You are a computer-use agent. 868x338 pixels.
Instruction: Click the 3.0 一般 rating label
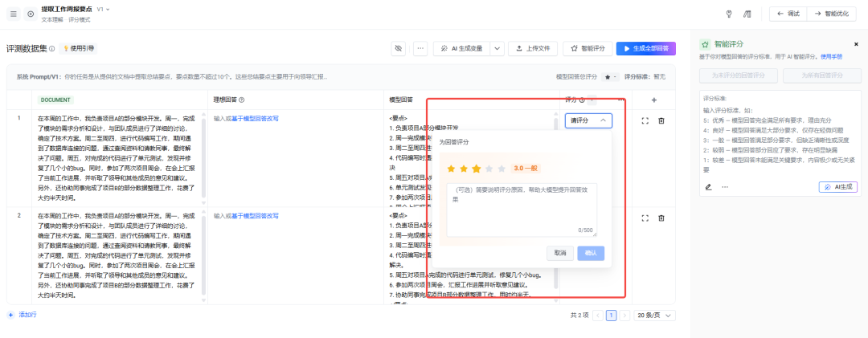tap(525, 168)
